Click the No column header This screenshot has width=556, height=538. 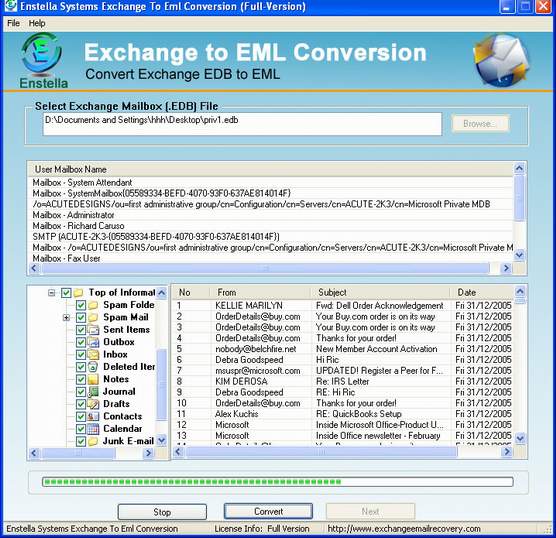tap(191, 293)
